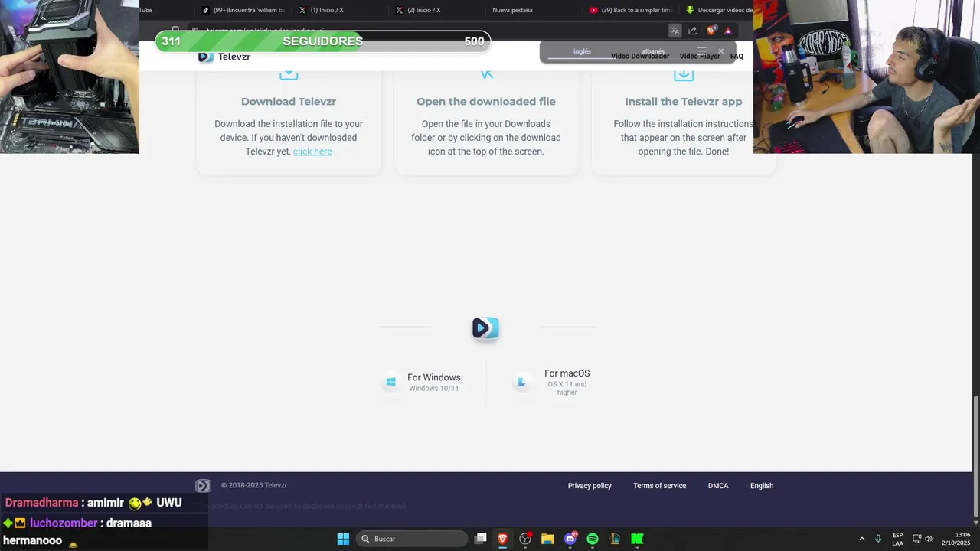Click the TikTok icon on the tab
This screenshot has width=980, height=551.
[x=205, y=10]
